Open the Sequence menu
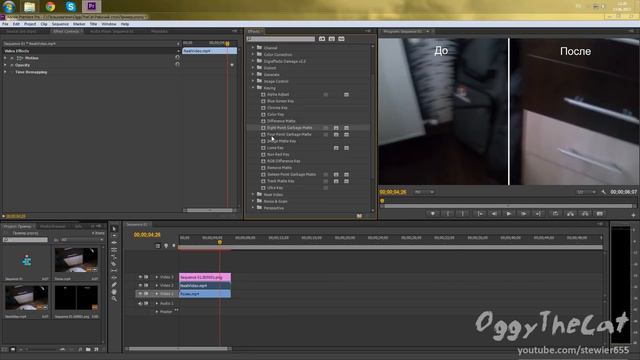The image size is (640, 360). 60,24
